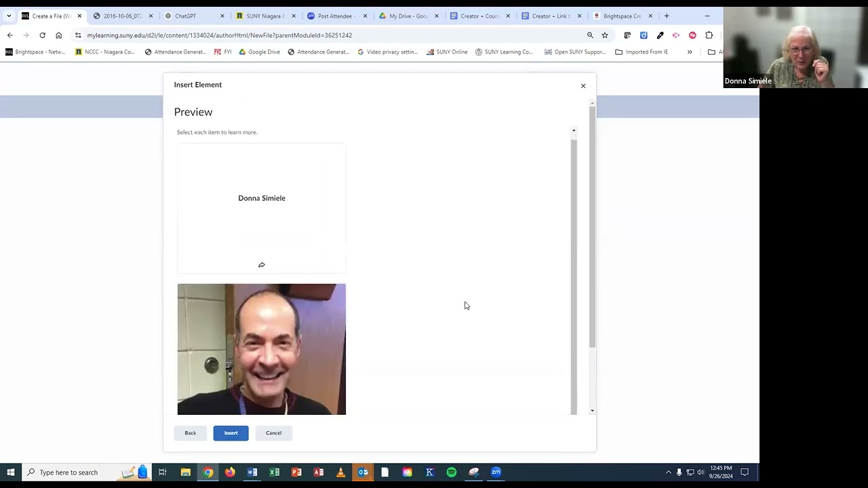
Task: Open File Explorer from the taskbar
Action: click(x=185, y=472)
